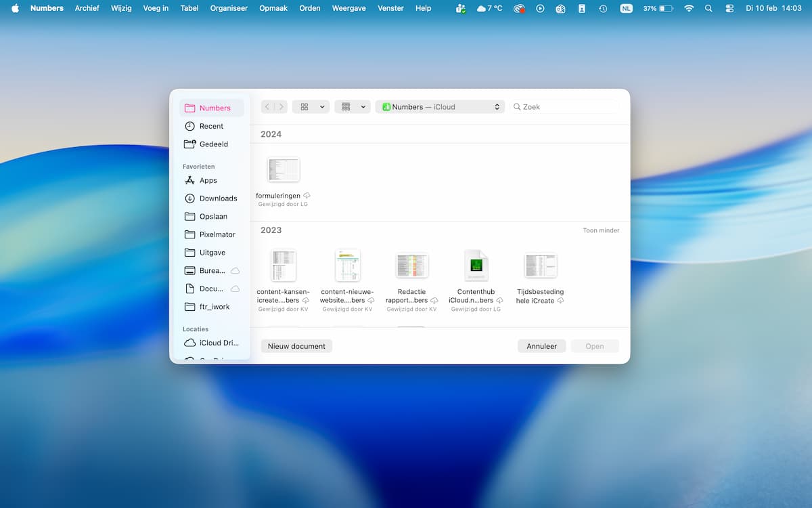812x508 pixels.
Task: Open the Tabel menu
Action: point(189,8)
